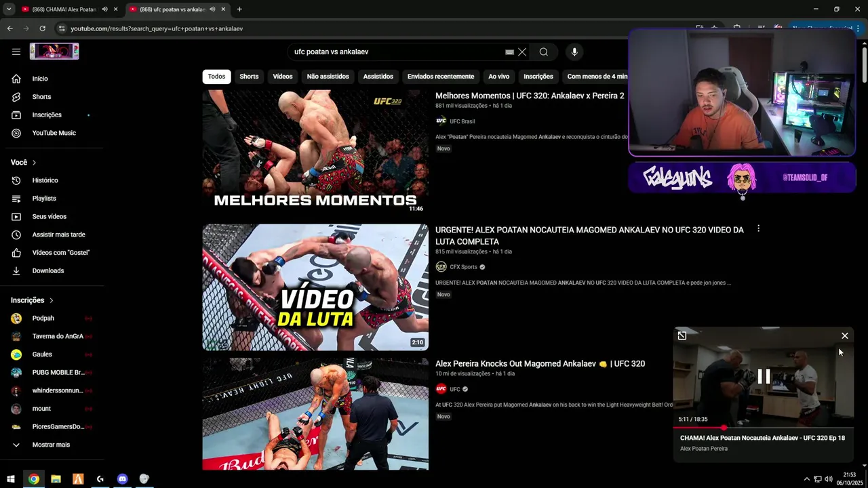This screenshot has width=868, height=488.
Task: Pause the miniplayer video
Action: coord(764,377)
